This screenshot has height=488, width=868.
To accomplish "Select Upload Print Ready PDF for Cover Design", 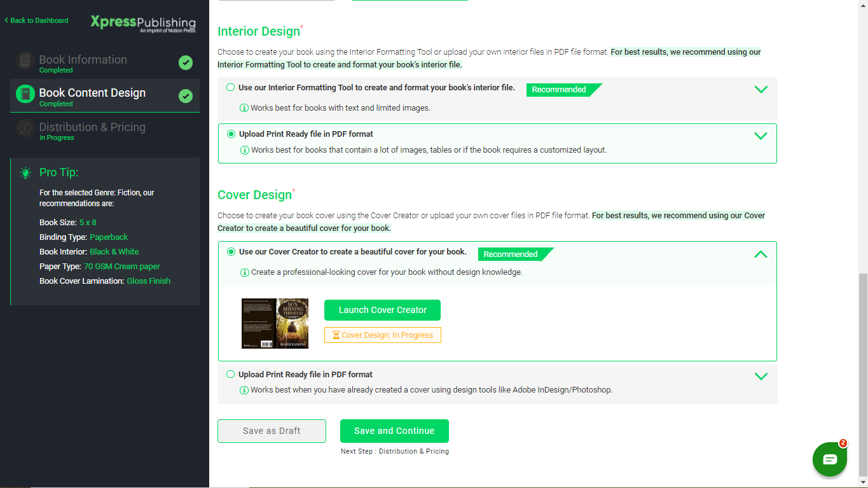I will pos(230,374).
